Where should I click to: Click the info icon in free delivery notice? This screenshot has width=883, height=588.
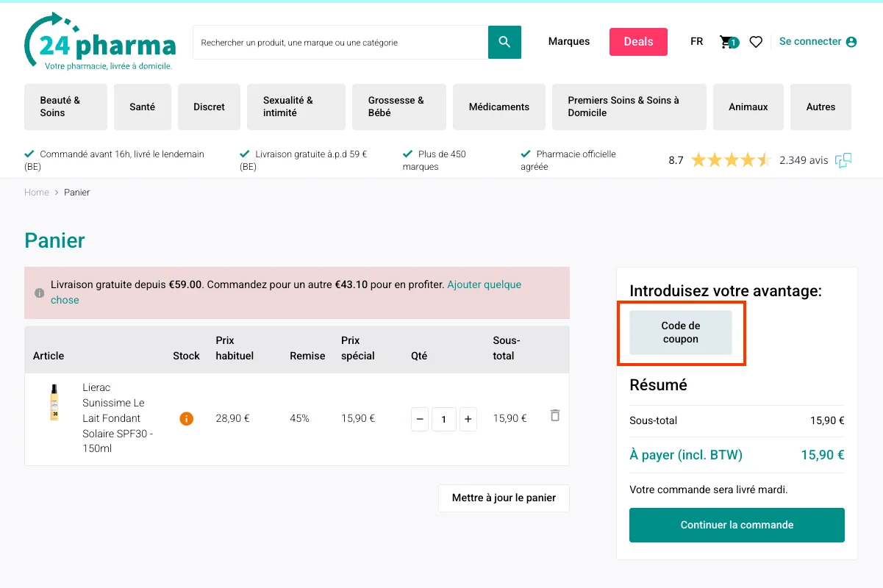(x=40, y=293)
